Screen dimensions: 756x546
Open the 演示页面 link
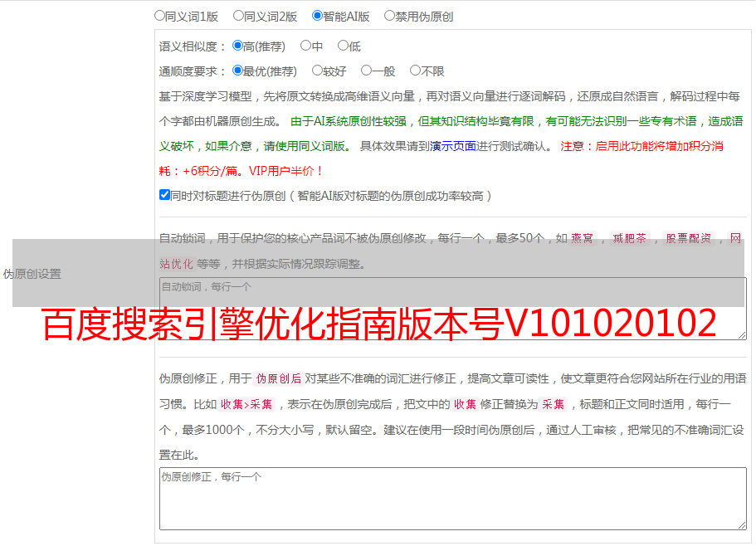(453, 146)
